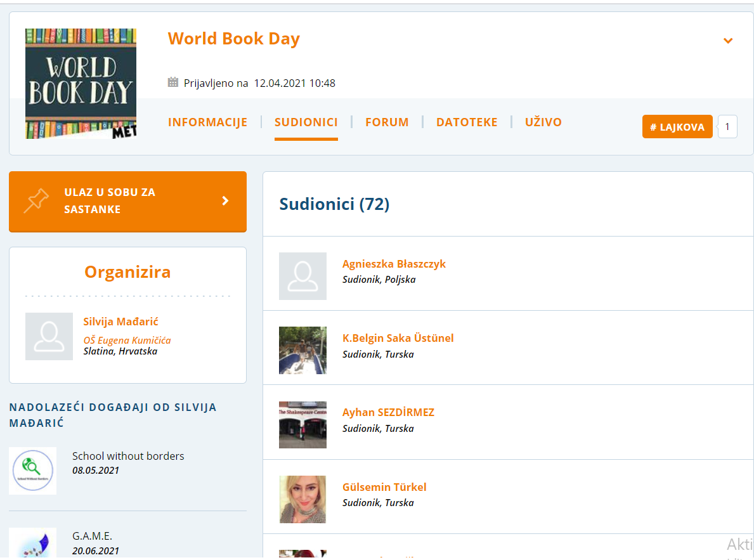
Task: Click the date 08.05.2021
Action: click(96, 471)
